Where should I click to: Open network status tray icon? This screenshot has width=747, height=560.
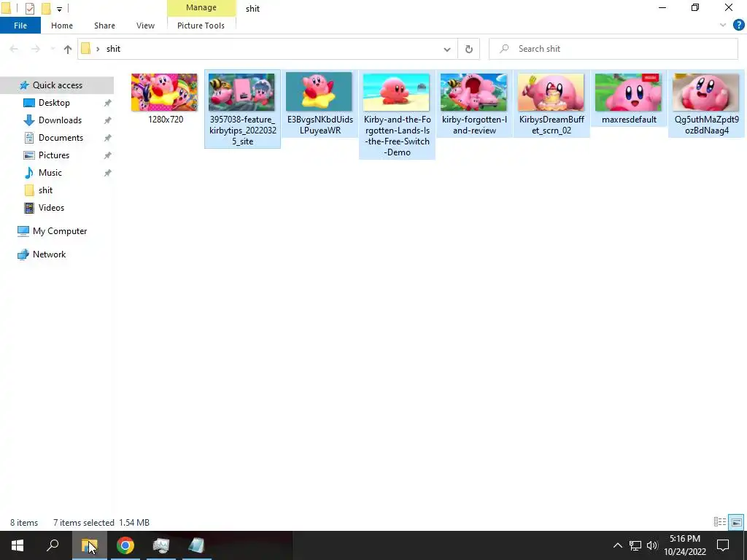point(635,545)
